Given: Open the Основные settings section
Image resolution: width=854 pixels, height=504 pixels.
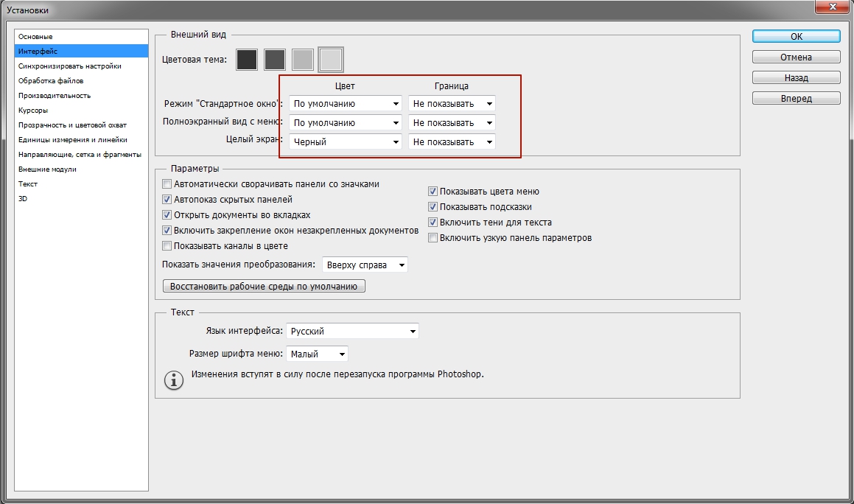Looking at the screenshot, I should [81, 37].
